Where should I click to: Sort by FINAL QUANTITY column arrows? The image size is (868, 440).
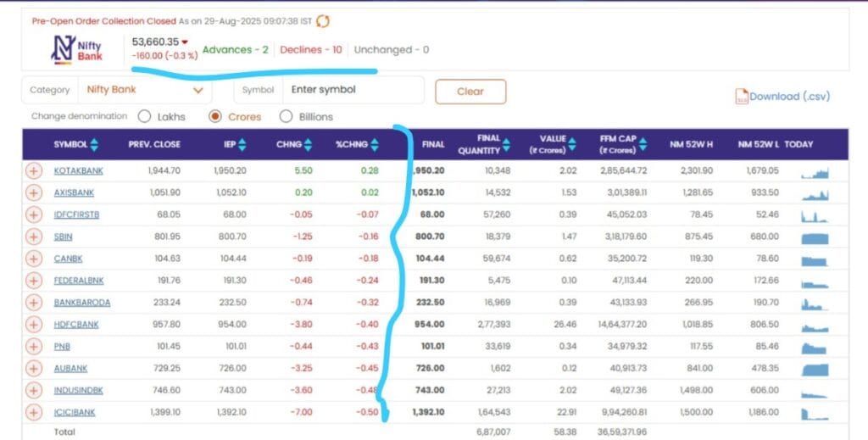508,144
